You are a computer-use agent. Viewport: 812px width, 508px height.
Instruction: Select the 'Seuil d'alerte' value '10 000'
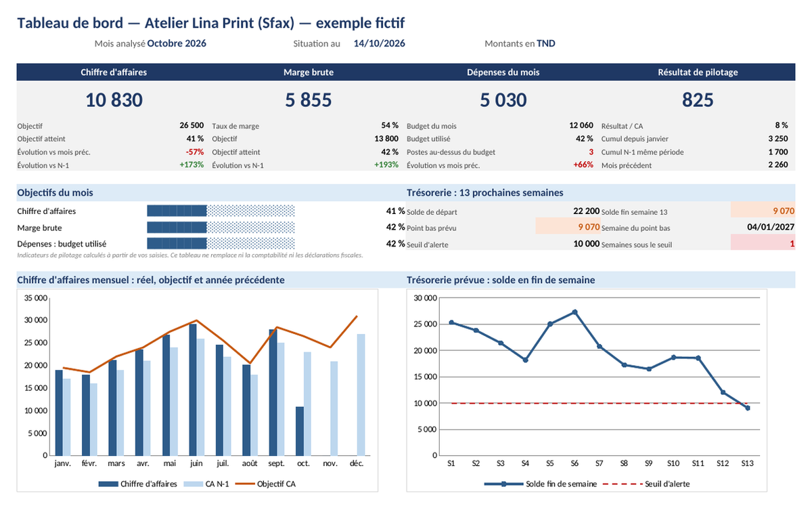[x=586, y=244]
